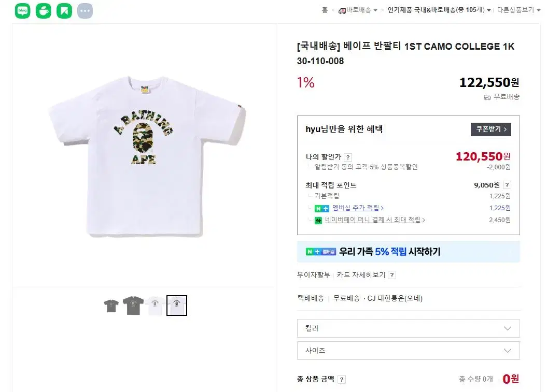Image resolution: width=547 pixels, height=392 pixels.
Task: Click the 쿠폰받기 coupon button
Action: click(x=490, y=129)
